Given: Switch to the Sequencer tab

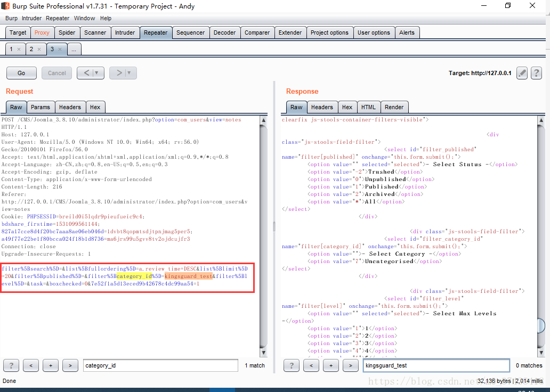Looking at the screenshot, I should (x=190, y=32).
